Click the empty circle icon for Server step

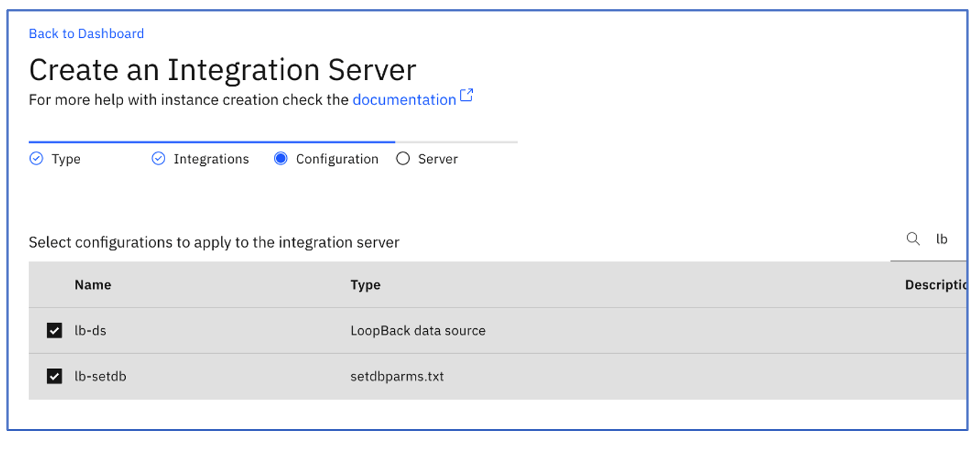[403, 158]
